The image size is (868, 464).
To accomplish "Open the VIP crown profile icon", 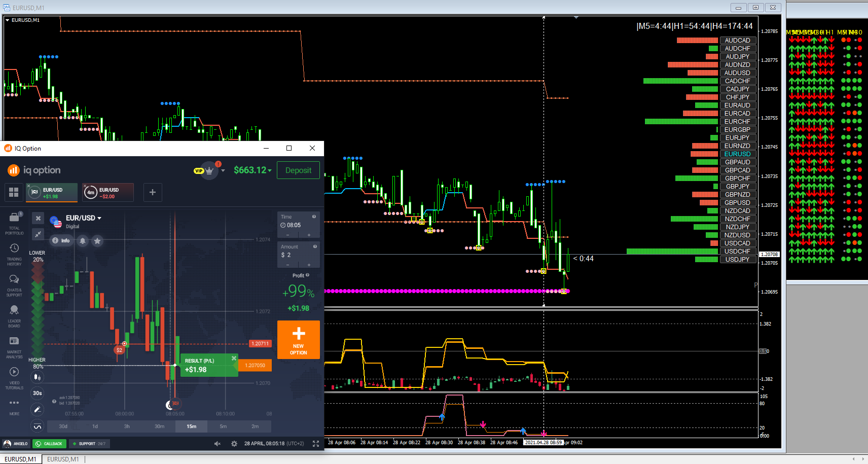I will click(x=209, y=171).
